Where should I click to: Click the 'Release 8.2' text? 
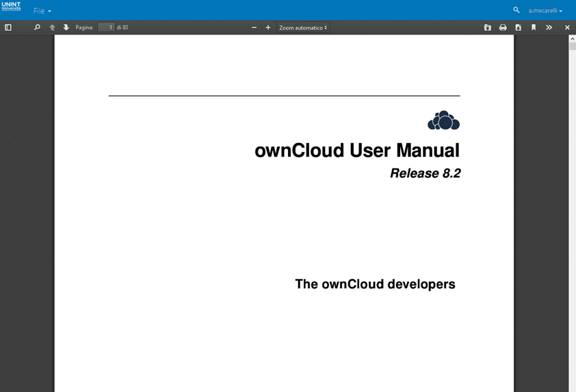tap(425, 173)
